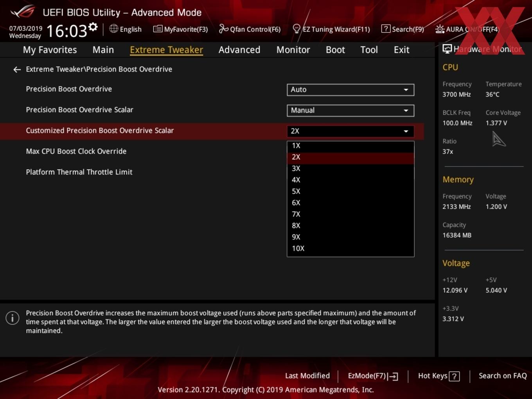
Task: Click the 07/03/2019 Wednesday date
Action: tap(25, 32)
